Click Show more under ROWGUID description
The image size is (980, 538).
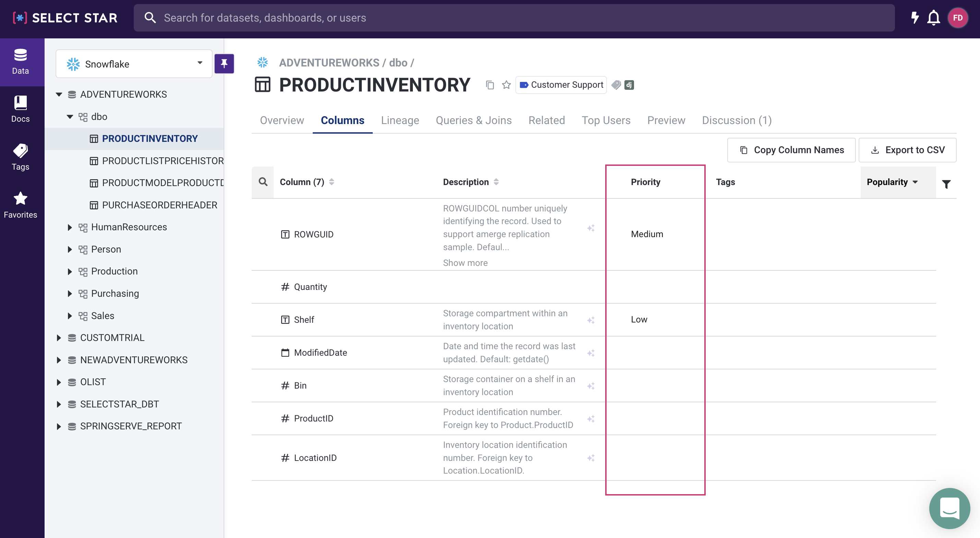pyautogui.click(x=465, y=263)
